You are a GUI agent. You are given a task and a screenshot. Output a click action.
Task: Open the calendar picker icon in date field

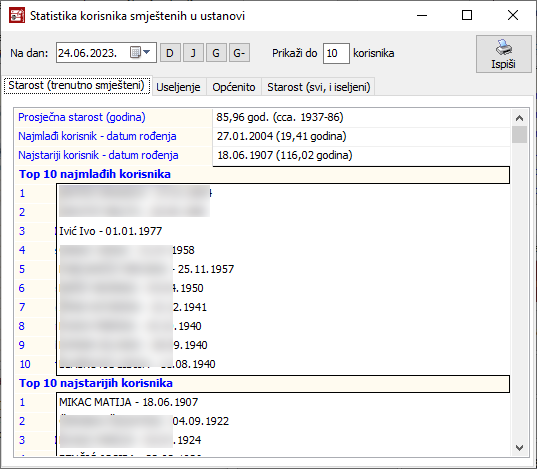[x=135, y=52]
